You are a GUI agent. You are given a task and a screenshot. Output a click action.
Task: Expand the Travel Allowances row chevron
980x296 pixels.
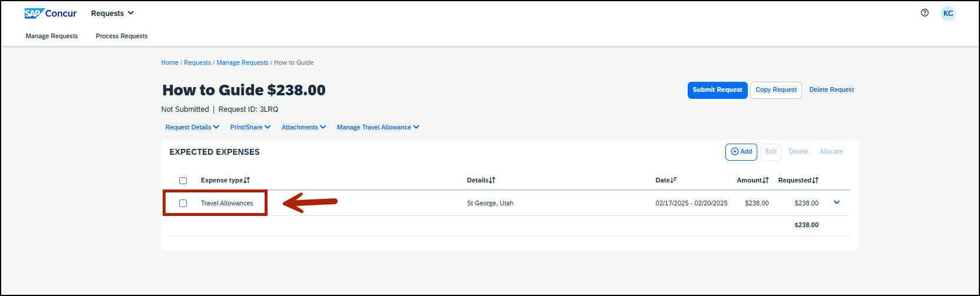tap(836, 202)
